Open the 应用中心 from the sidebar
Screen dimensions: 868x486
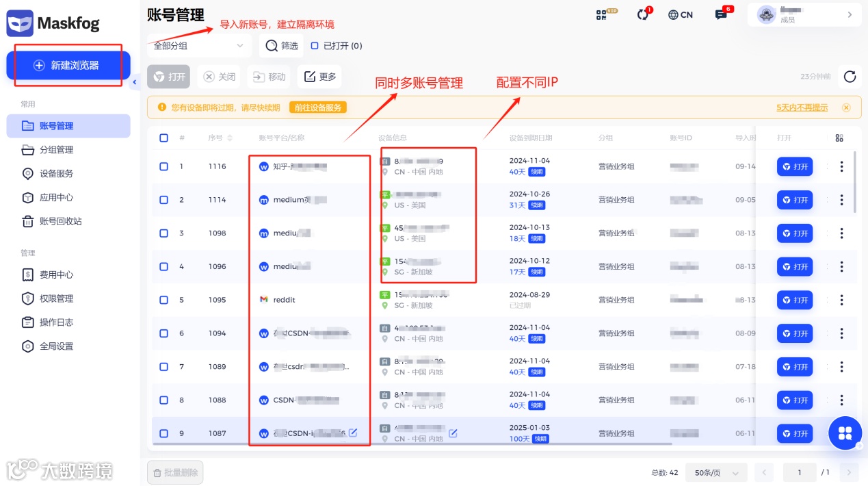coord(61,197)
